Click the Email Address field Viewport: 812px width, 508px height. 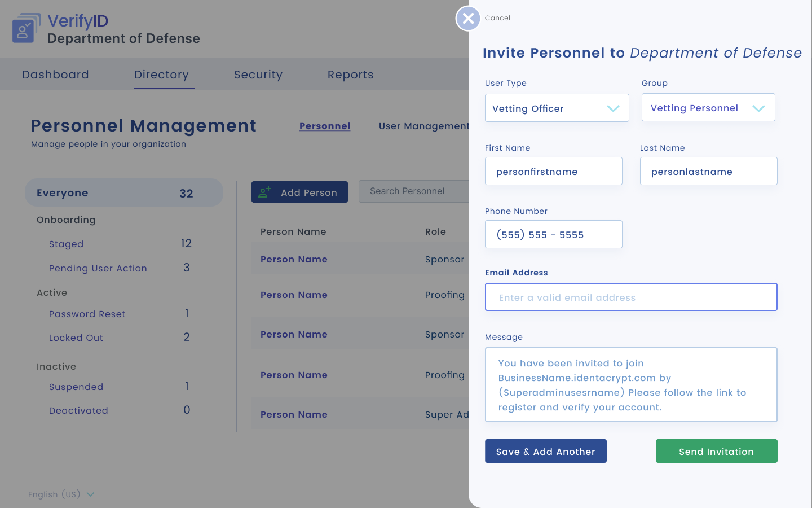631,297
